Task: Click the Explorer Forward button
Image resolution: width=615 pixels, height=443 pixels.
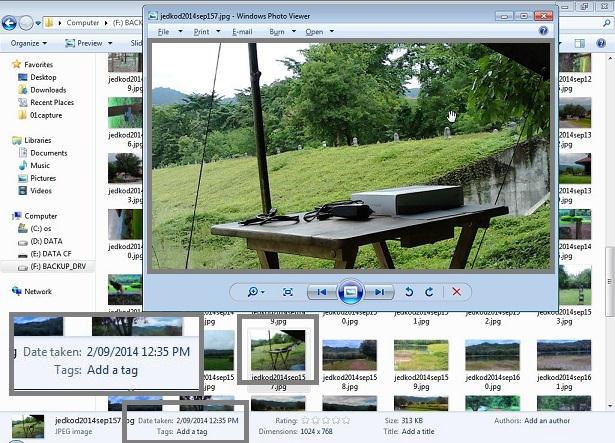Action: point(26,23)
